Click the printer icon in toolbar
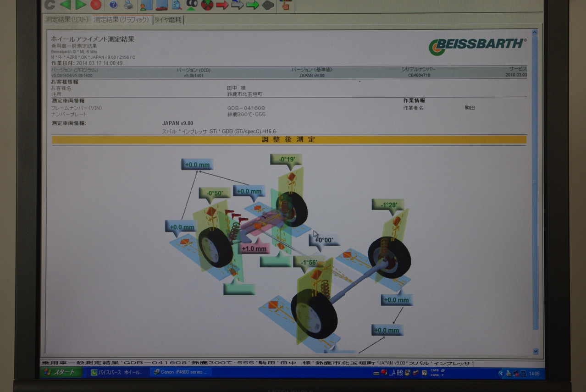This screenshot has width=586, height=392. point(128,5)
